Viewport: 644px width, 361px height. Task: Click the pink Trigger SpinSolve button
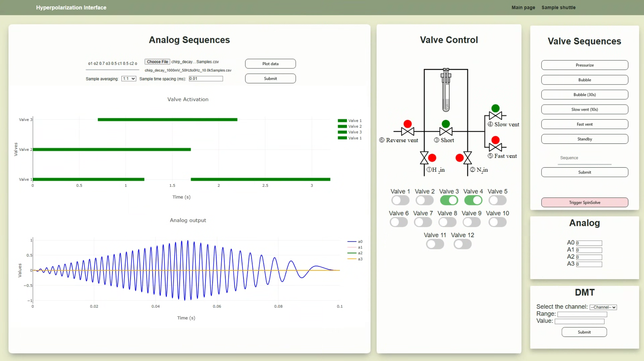tap(584, 202)
